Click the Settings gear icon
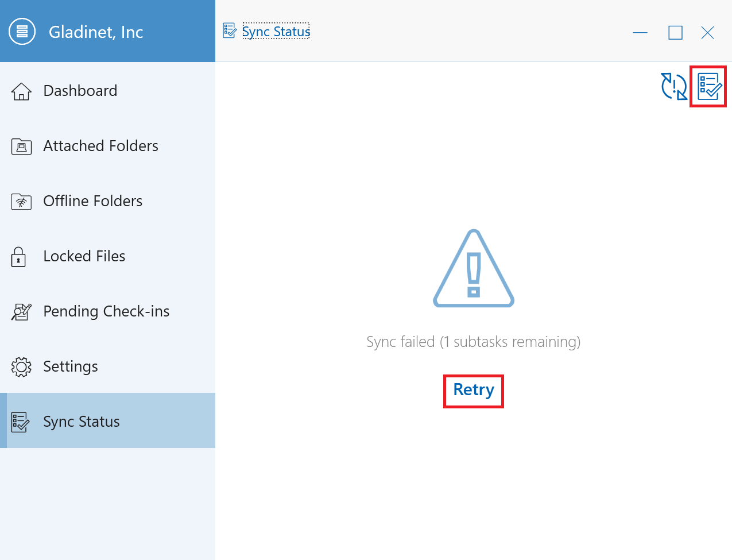The height and width of the screenshot is (560, 732). pos(21,366)
